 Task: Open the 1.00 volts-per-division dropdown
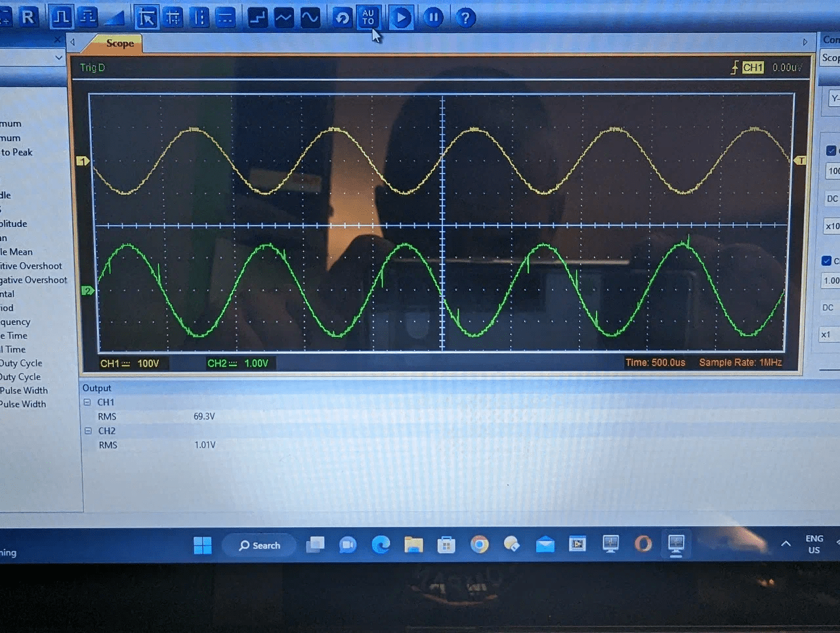831,280
